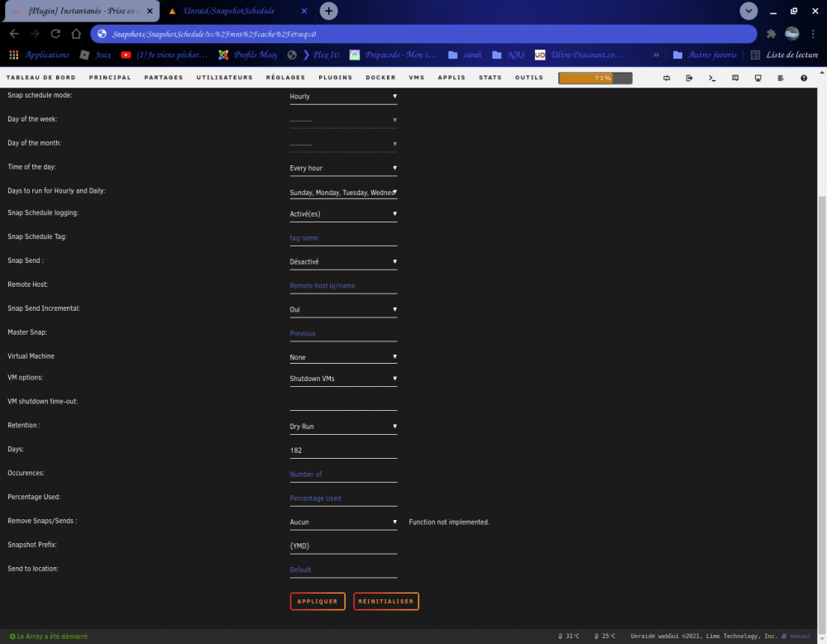Open Day of the month dropdown

(343, 144)
